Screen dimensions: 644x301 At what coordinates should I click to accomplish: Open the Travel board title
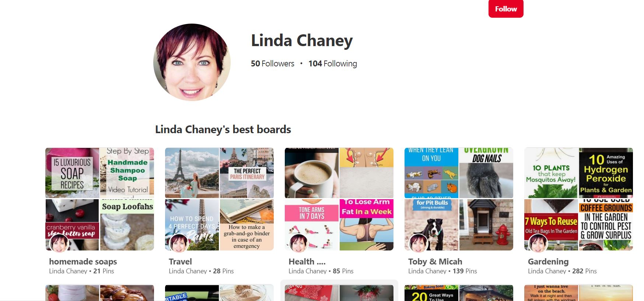click(180, 262)
